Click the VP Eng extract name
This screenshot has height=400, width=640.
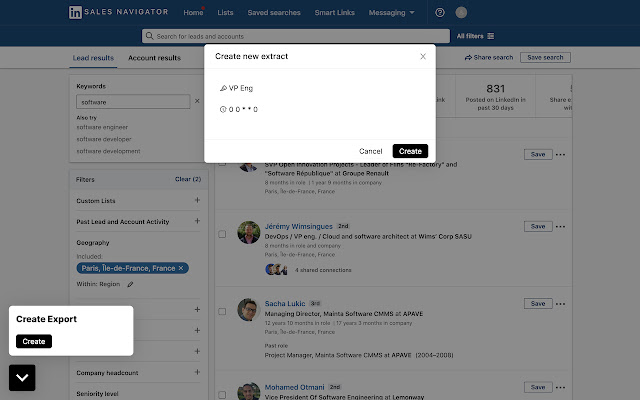pos(241,88)
